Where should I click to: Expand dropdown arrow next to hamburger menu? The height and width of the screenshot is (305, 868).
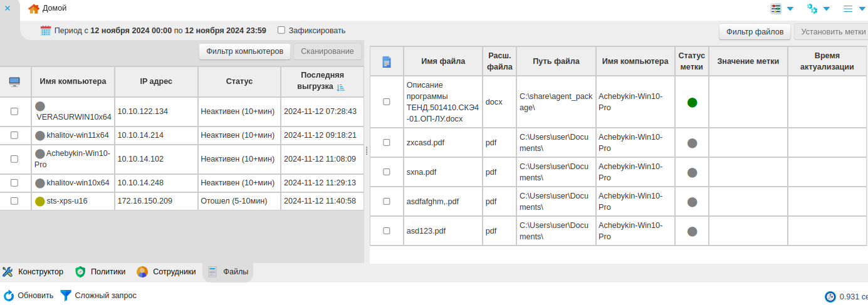point(862,9)
